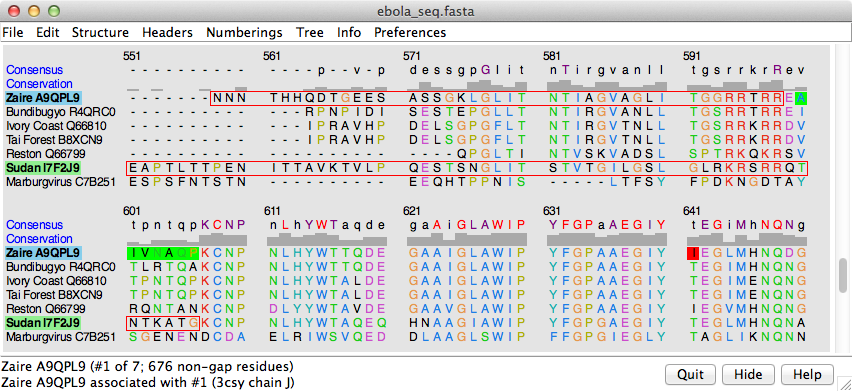Screen dimensions: 852x391
Task: Select the Marburgvirus C7B251 sequence name in top block
Action: coord(60,182)
